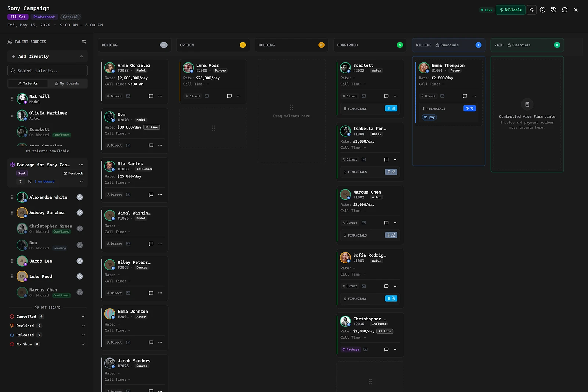Click the Photoshoot tag
The height and width of the screenshot is (392, 588).
pos(44,17)
